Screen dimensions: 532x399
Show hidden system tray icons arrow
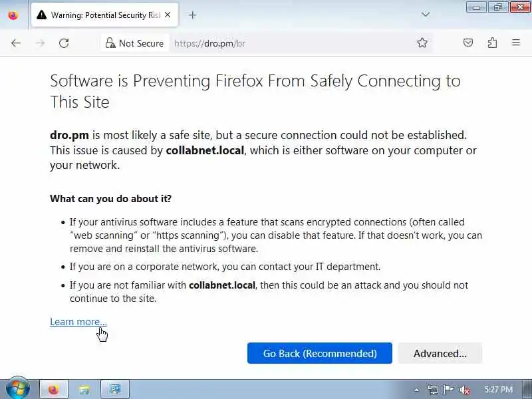[x=417, y=390]
